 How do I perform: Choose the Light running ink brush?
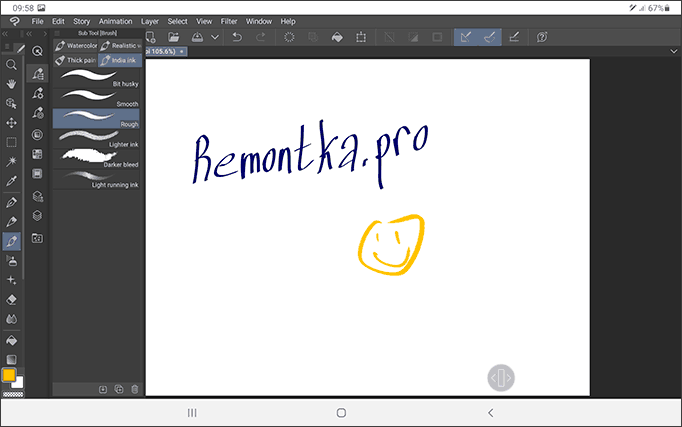[x=96, y=180]
